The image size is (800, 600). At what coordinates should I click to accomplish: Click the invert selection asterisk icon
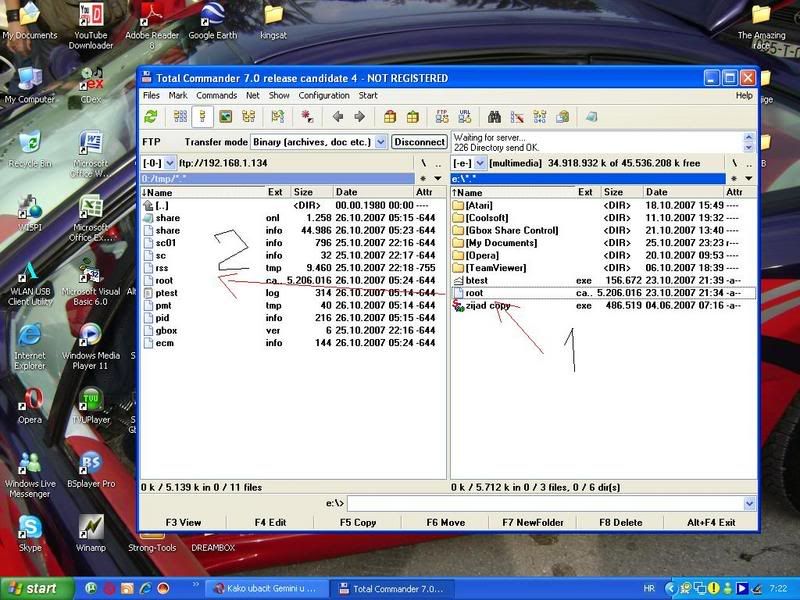click(307, 117)
